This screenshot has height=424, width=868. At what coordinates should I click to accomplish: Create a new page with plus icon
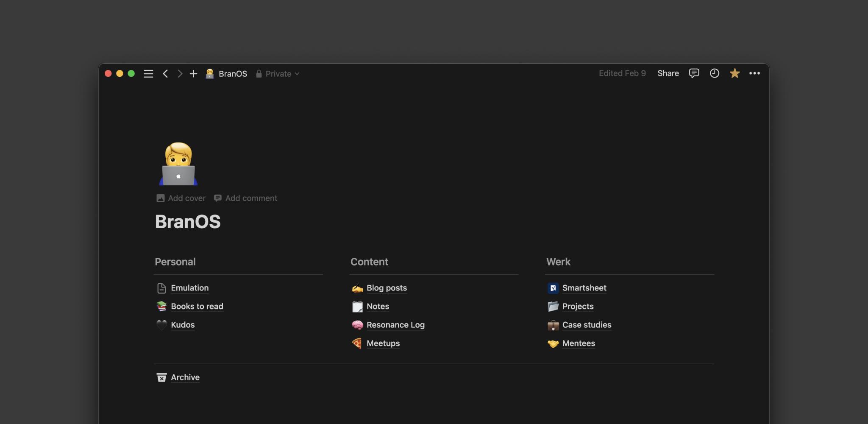pyautogui.click(x=193, y=74)
